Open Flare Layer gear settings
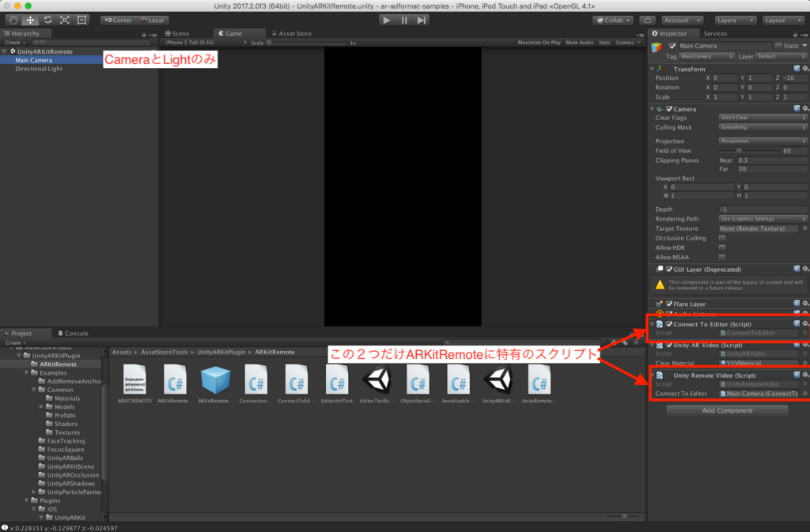The width and height of the screenshot is (810, 532). [x=804, y=304]
